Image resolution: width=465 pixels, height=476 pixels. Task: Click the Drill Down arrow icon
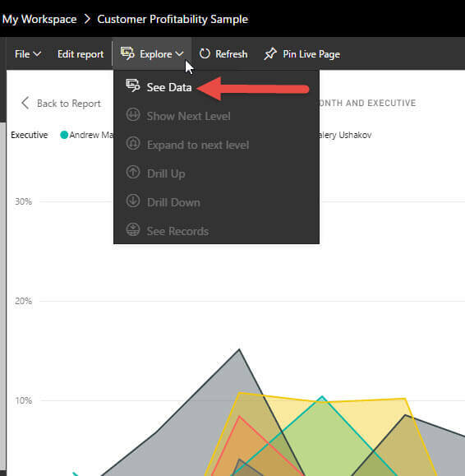pos(133,201)
